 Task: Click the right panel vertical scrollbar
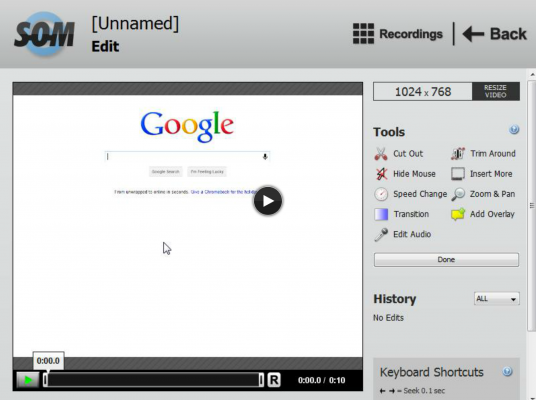[532, 205]
